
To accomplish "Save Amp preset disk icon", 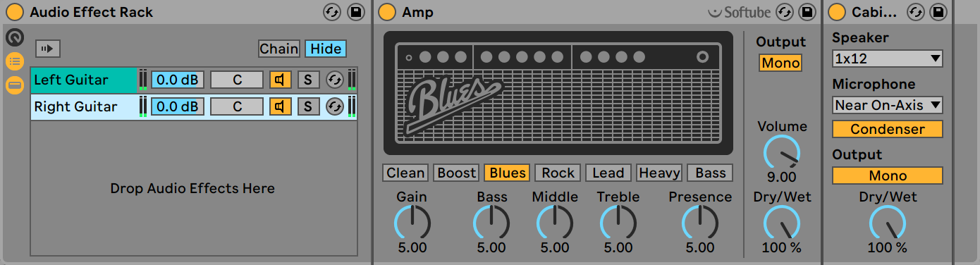I will pyautogui.click(x=808, y=12).
